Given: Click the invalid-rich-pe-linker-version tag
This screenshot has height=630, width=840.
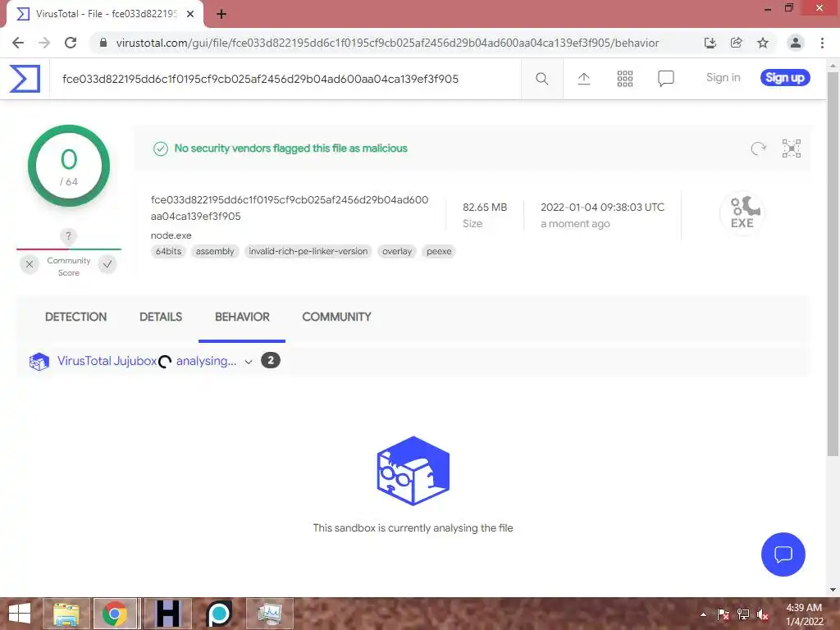Looking at the screenshot, I should (308, 251).
